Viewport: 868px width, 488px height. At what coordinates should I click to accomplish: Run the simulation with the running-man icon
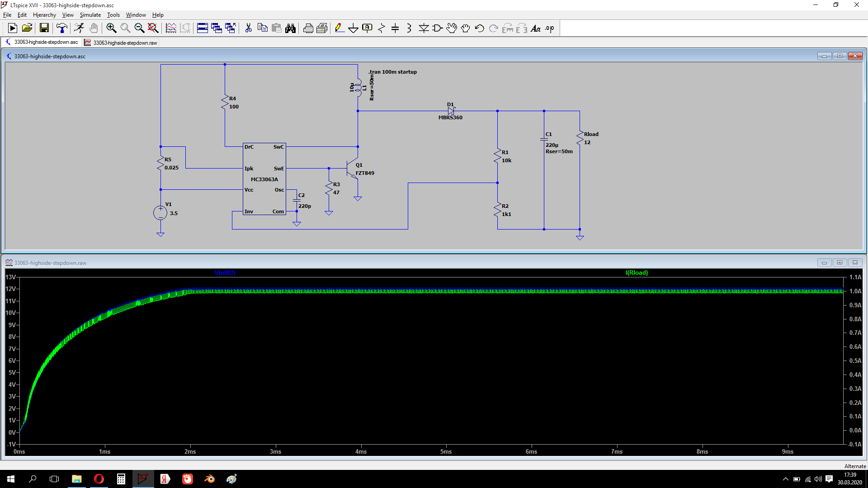pyautogui.click(x=79, y=28)
